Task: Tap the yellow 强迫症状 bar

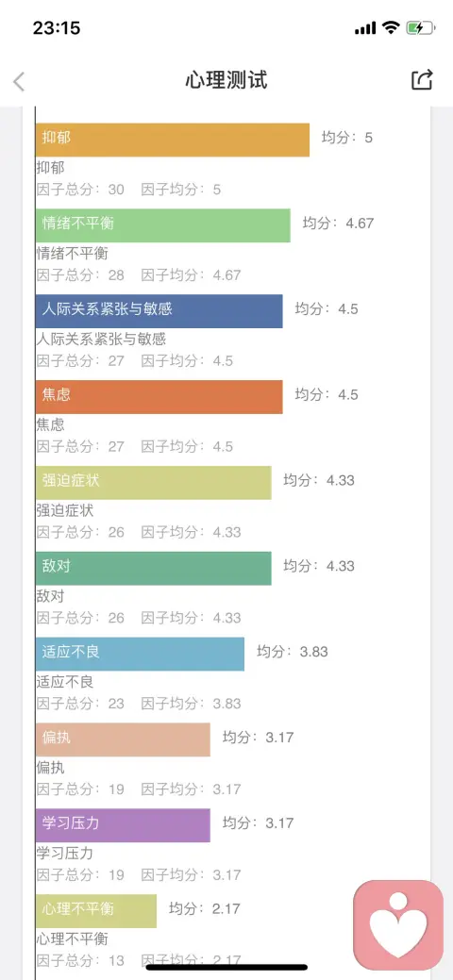Action: 153,482
